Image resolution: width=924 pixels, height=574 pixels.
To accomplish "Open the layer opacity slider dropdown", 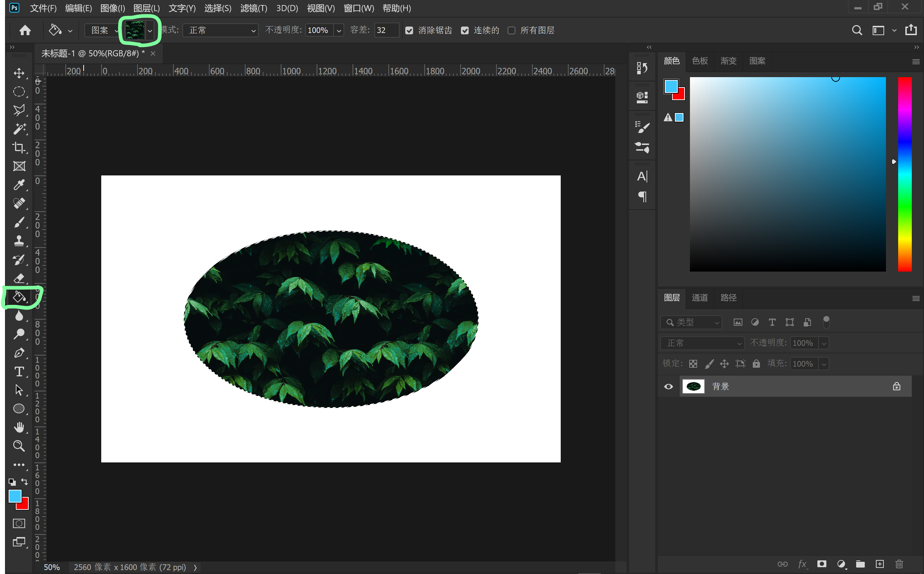I will click(824, 343).
